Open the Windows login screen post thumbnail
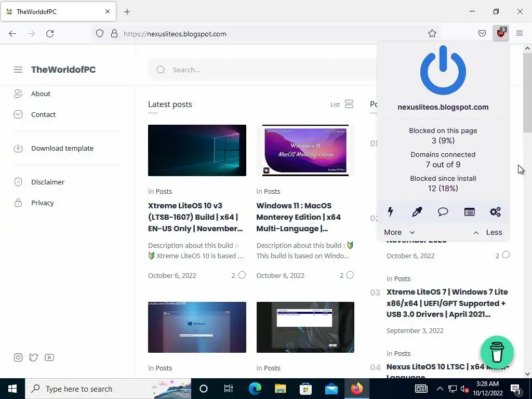 197,327
